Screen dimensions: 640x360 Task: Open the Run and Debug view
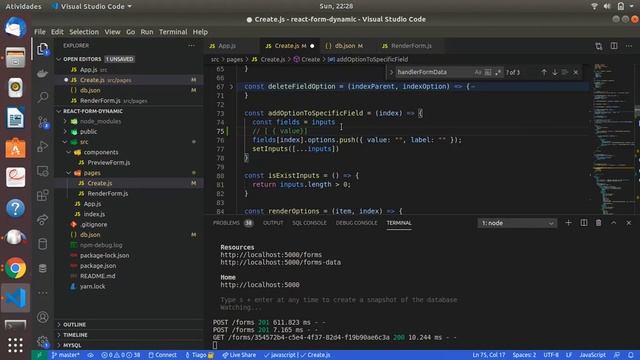42,146
